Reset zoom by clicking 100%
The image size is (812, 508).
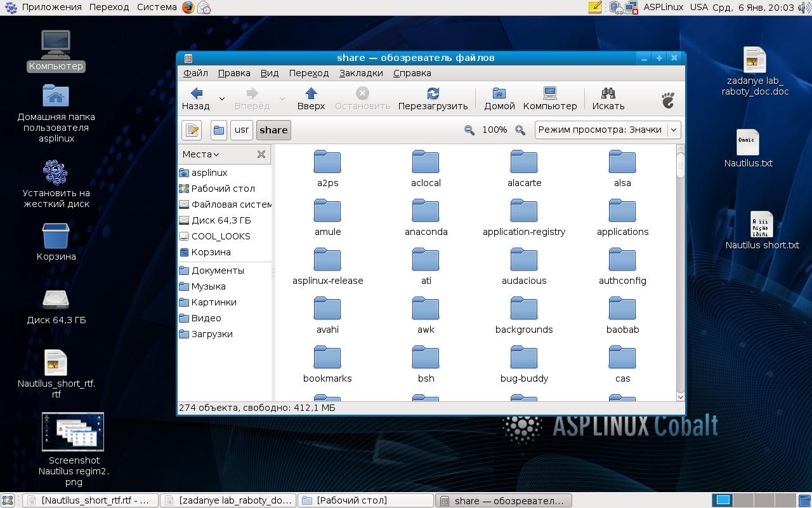(x=494, y=130)
